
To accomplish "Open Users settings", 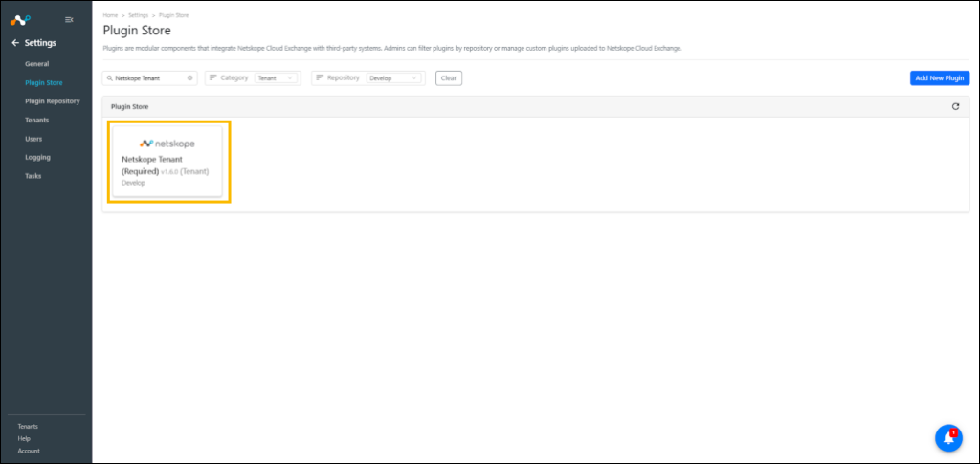I will [33, 139].
